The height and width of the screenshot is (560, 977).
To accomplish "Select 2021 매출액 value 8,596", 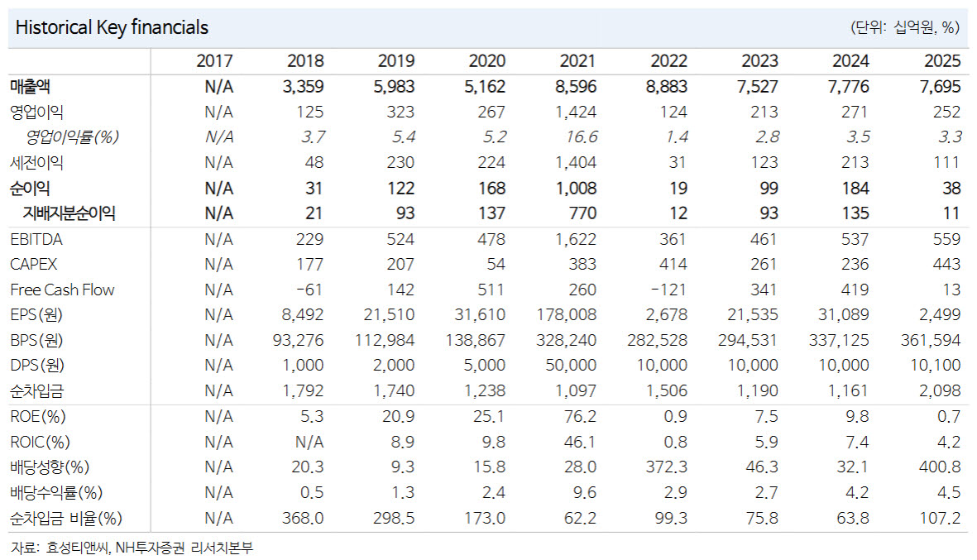I will coord(576,87).
